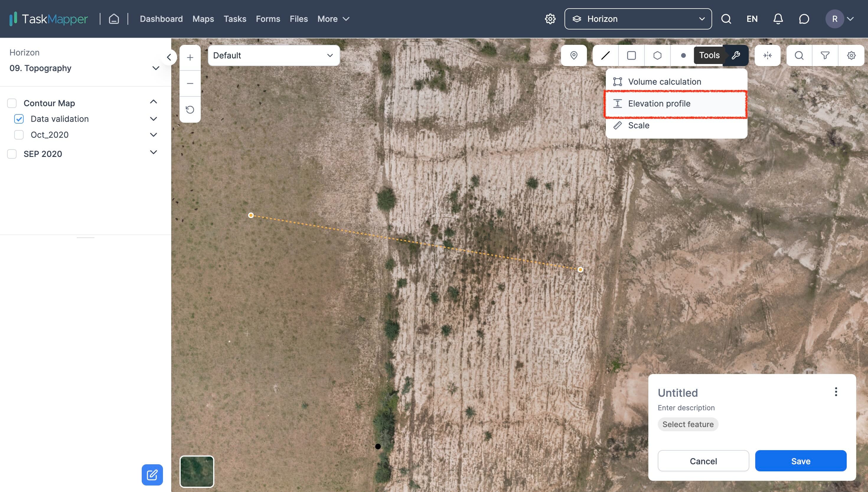This screenshot has width=868, height=492.
Task: Open the top bar settings gear
Action: [550, 19]
